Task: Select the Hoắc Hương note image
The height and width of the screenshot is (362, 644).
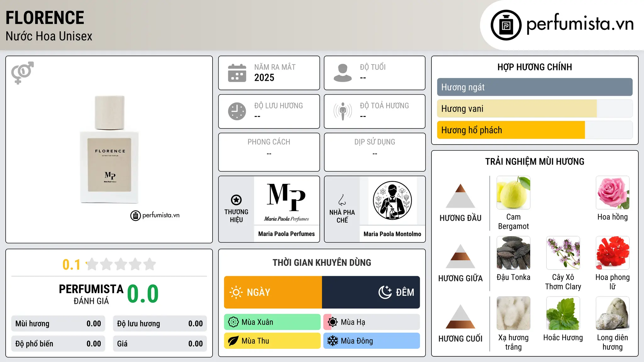Action: point(563,313)
